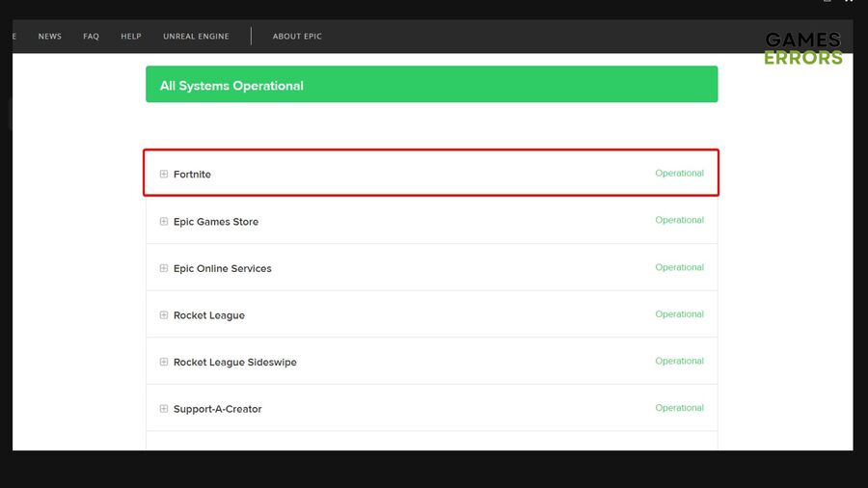Go to the Help page
Viewport: 868px width, 488px height.
coord(131,36)
